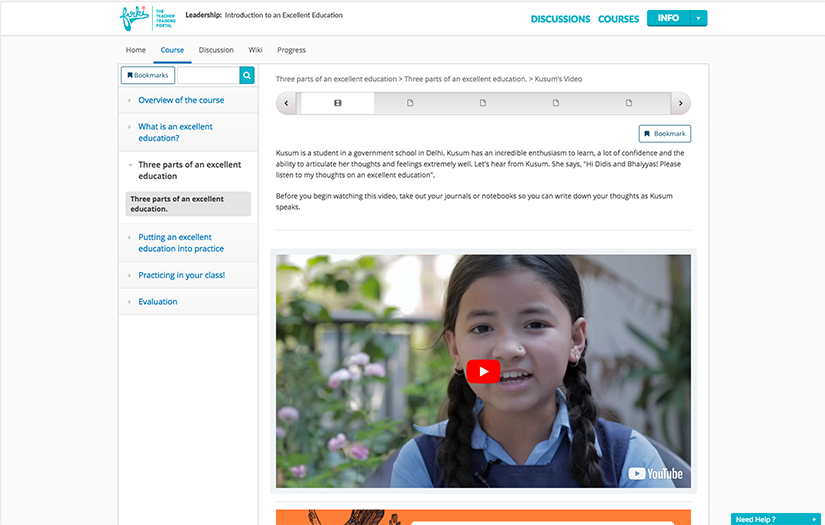825x525 pixels.
Task: Collapse Three parts of an excellent education
Action: pos(189,170)
